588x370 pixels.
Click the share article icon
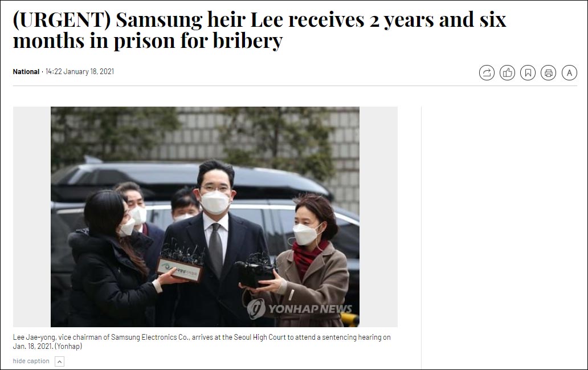(x=487, y=73)
